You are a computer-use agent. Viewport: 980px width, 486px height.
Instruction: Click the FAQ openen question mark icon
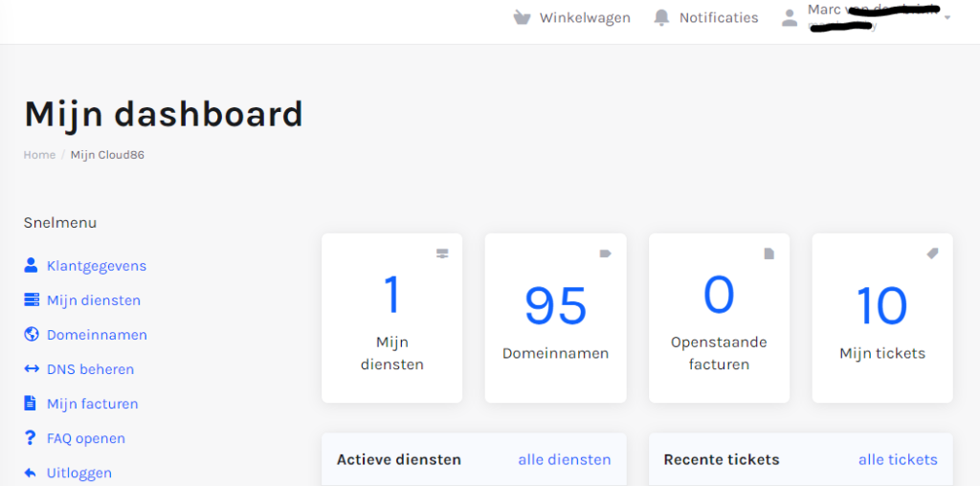pyautogui.click(x=30, y=438)
